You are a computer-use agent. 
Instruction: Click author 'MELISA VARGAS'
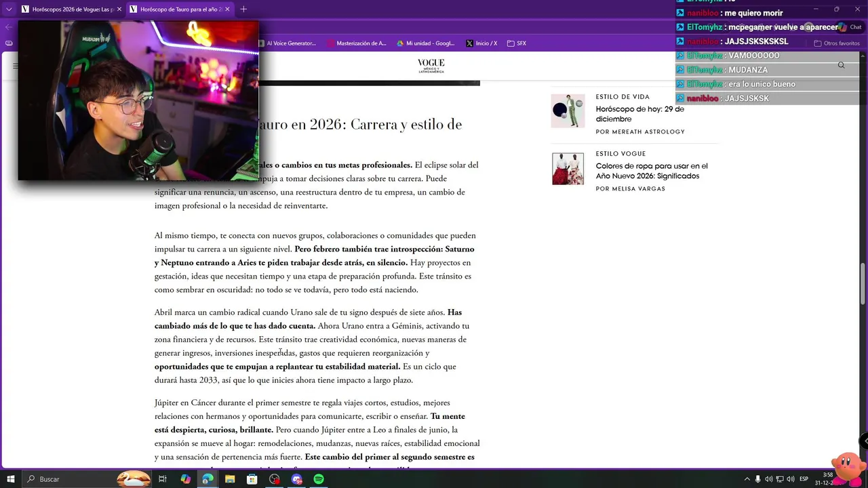tap(638, 188)
